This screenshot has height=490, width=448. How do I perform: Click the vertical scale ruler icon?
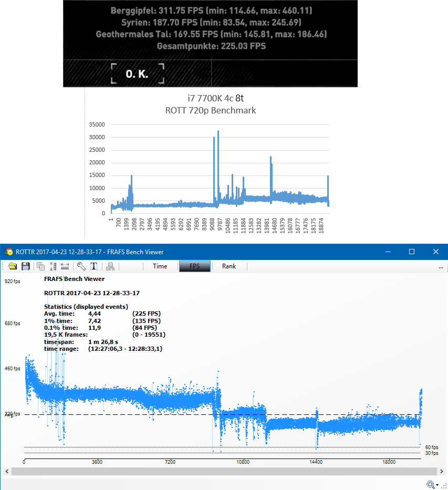(x=53, y=266)
